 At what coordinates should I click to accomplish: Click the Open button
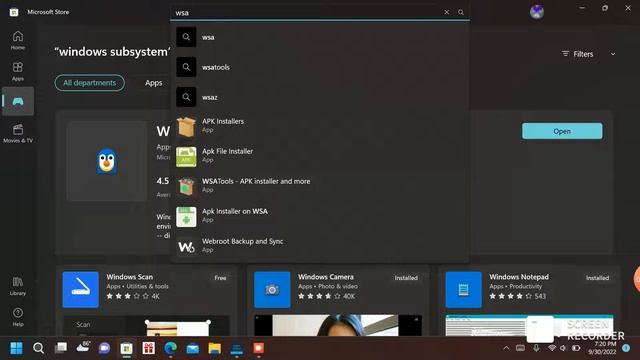tap(562, 131)
